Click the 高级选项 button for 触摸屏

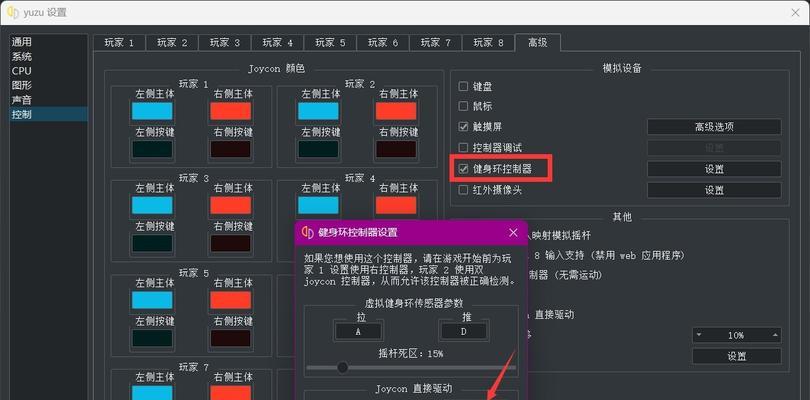(x=714, y=127)
